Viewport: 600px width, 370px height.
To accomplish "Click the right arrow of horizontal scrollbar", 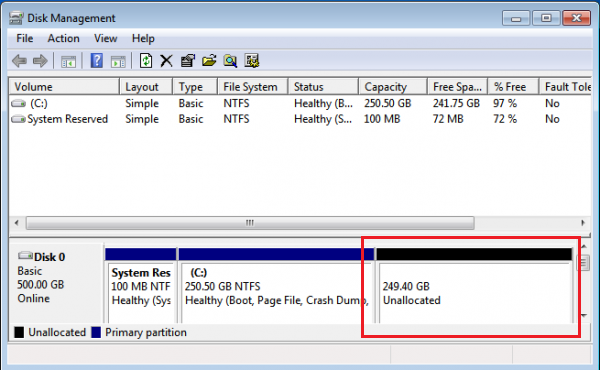I will 583,223.
